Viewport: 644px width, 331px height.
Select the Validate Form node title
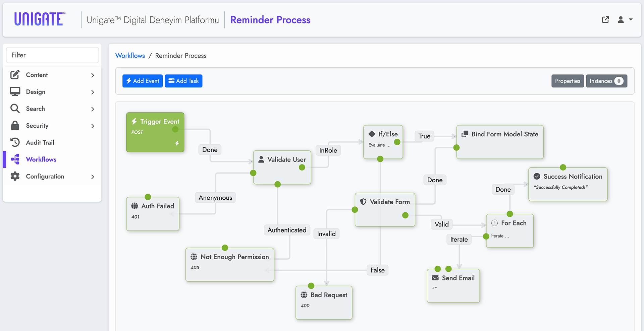tap(390, 202)
